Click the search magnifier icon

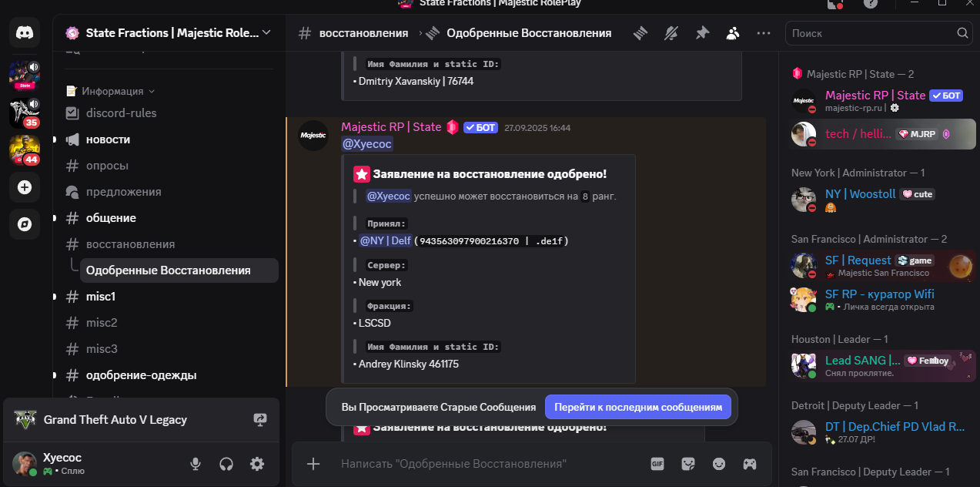coord(962,33)
